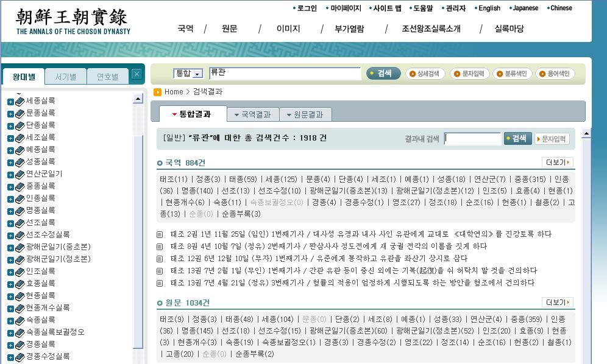
Task: Open the 원문 top menu
Action: (x=230, y=29)
